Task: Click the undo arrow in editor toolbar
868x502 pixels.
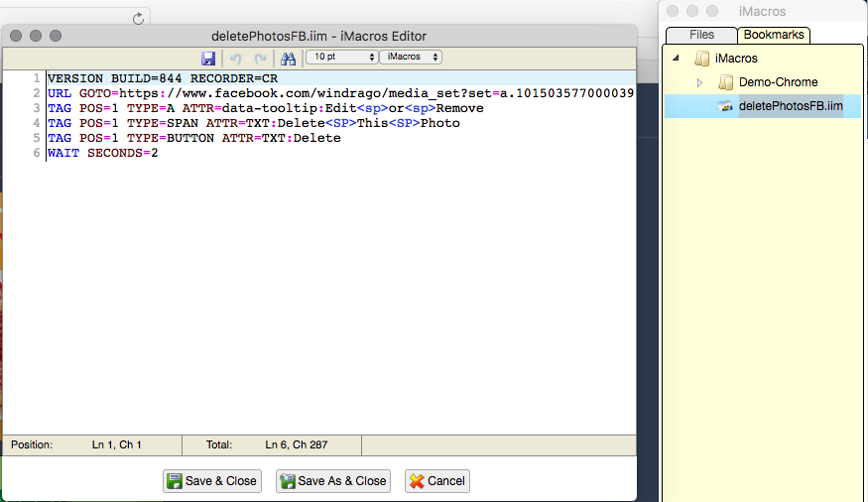Action: pyautogui.click(x=236, y=59)
